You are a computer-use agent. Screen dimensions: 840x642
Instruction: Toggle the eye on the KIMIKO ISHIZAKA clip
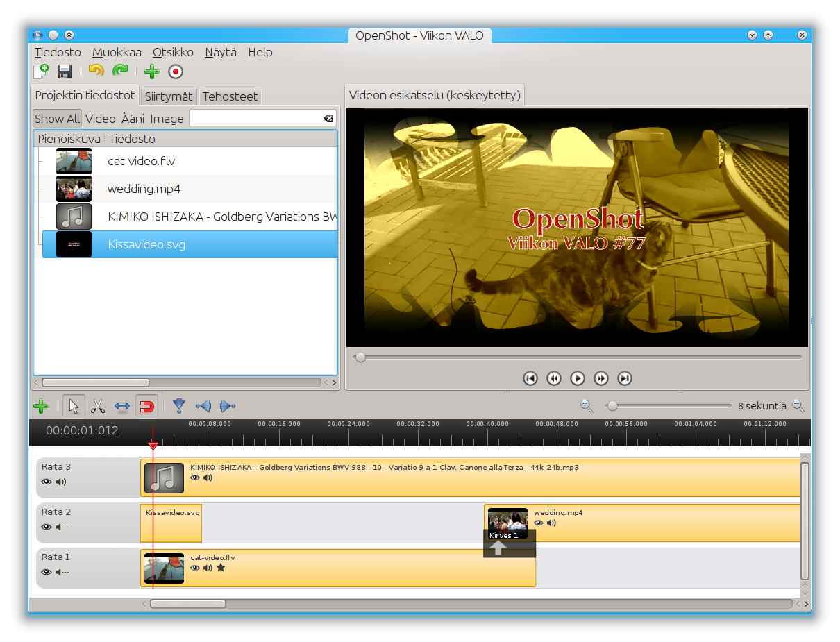click(195, 478)
